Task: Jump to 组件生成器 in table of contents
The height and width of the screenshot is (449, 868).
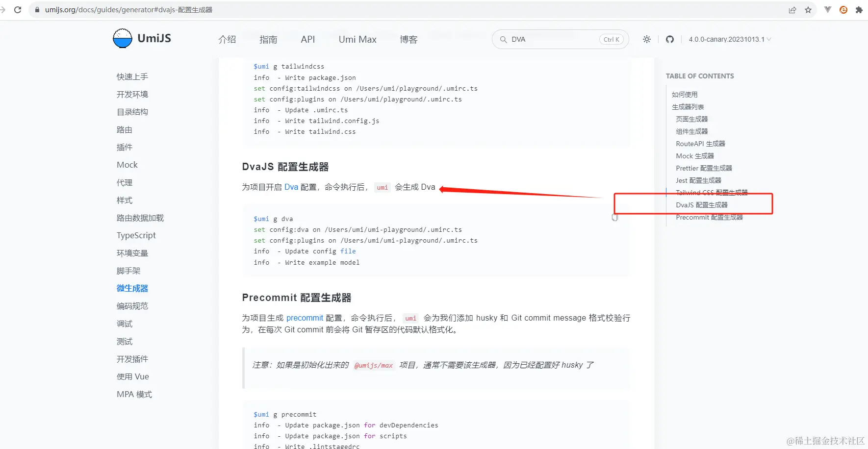Action: tap(692, 131)
